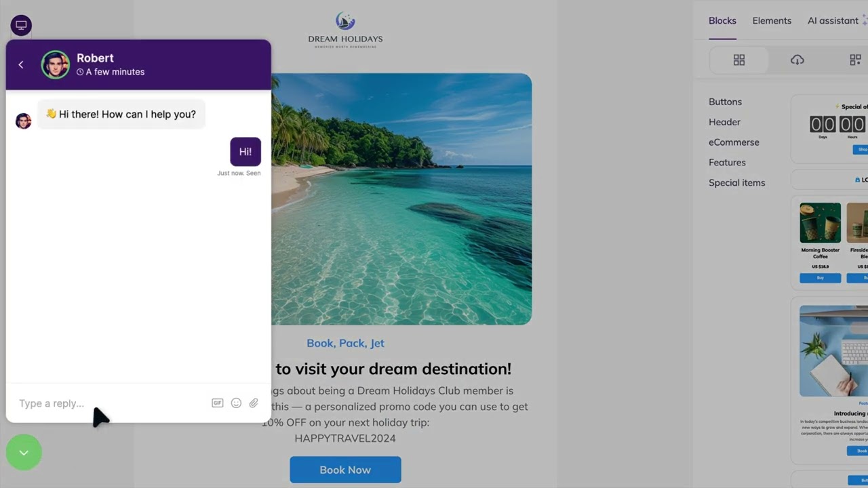Image resolution: width=868 pixels, height=488 pixels.
Task: Switch to the Blocks tab
Action: (722, 20)
